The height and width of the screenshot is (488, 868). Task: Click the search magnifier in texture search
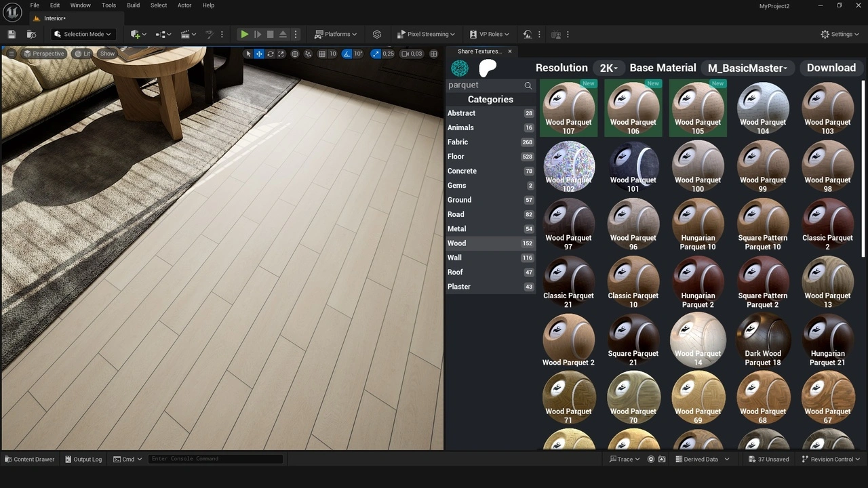point(528,85)
